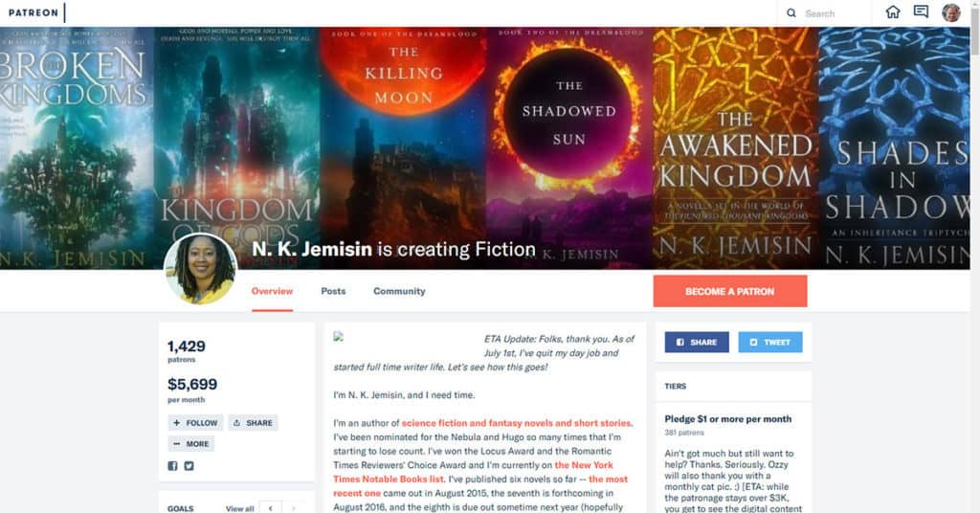Screen dimensions: 980x513
Task: Click the Tweet button
Action: tap(770, 343)
